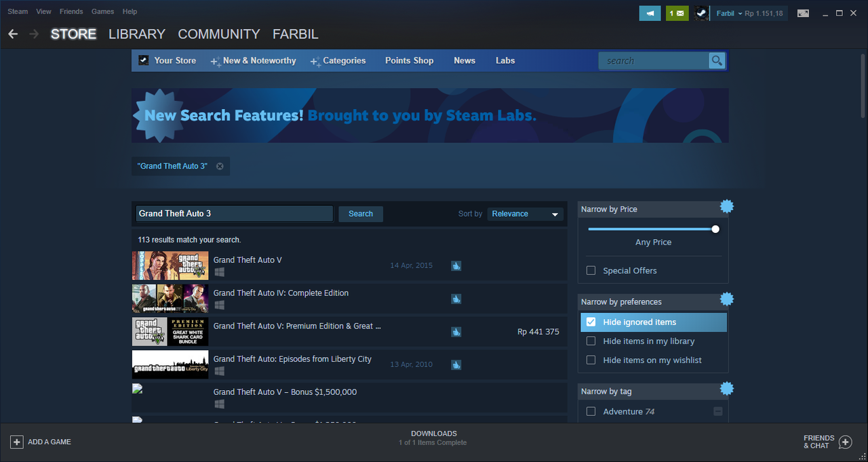
Task: Uncheck Hide ignored items
Action: pyautogui.click(x=591, y=322)
